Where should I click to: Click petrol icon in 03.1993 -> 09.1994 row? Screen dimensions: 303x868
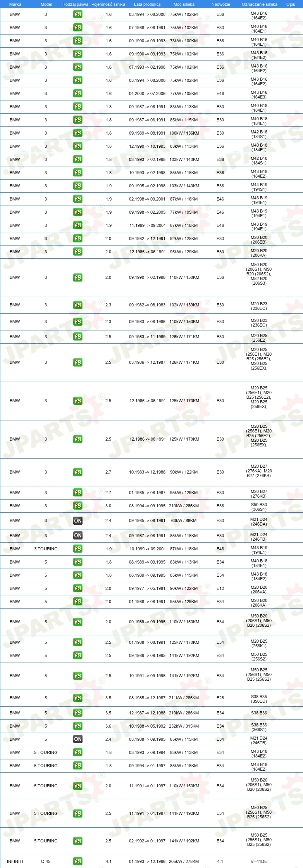pos(77,752)
